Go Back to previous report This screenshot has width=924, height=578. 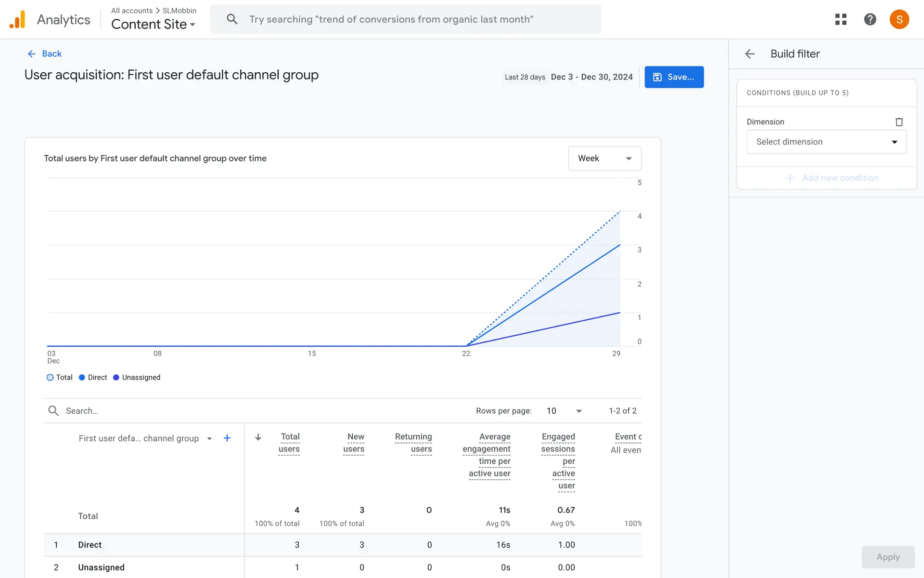tap(45, 54)
